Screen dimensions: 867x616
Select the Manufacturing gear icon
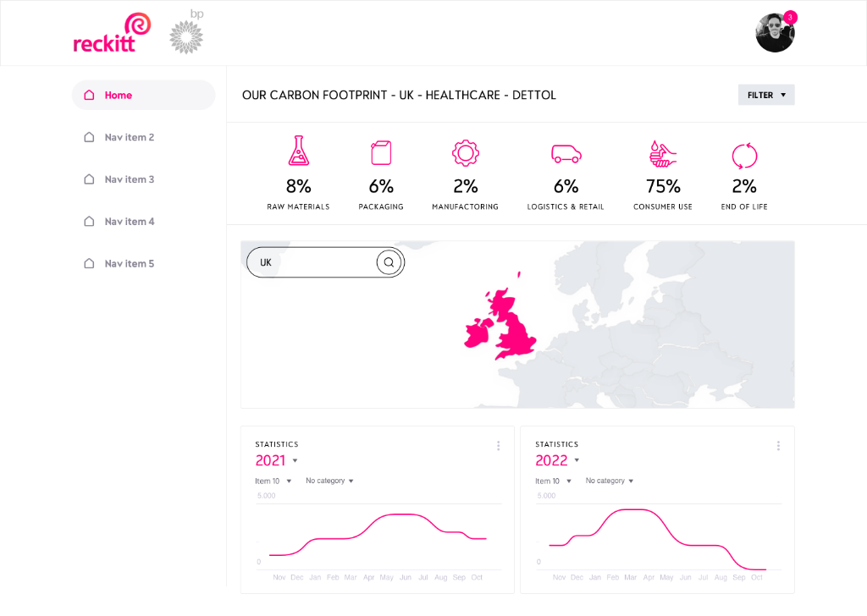(x=466, y=153)
